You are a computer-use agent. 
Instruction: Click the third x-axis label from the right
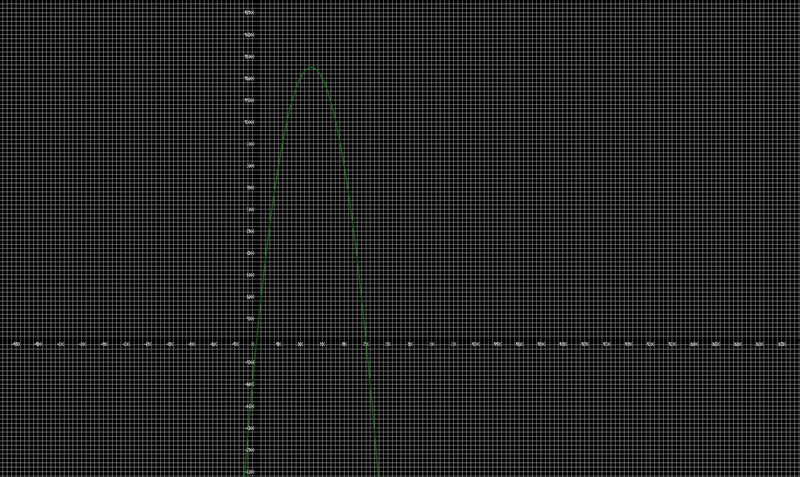(x=737, y=344)
